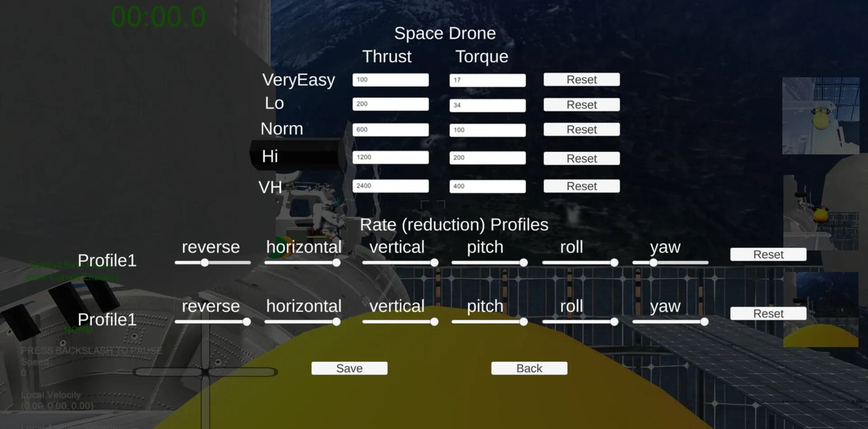The height and width of the screenshot is (429, 868).
Task: Reset the VeryEasy row values
Action: [581, 80]
